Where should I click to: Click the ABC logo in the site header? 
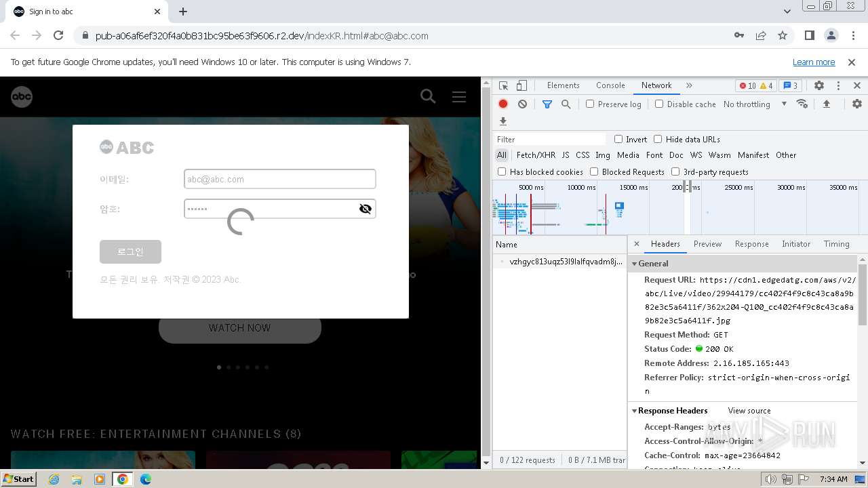pyautogui.click(x=22, y=97)
